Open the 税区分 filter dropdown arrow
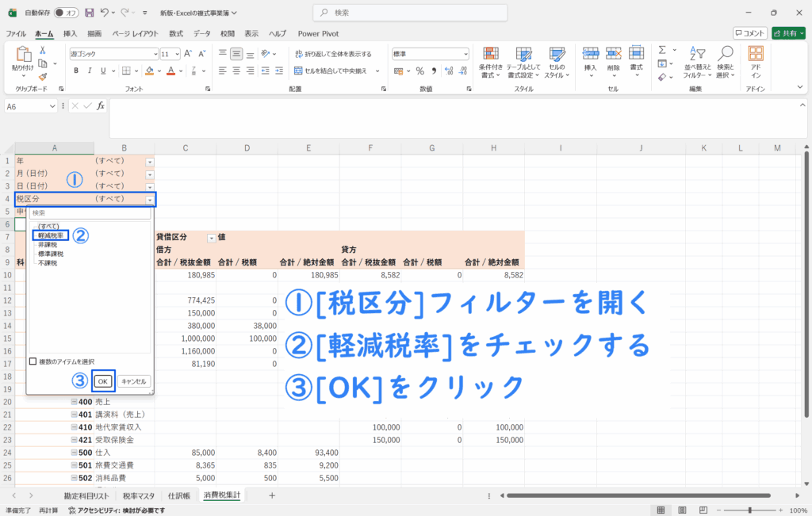The height and width of the screenshot is (516, 812). pos(150,200)
